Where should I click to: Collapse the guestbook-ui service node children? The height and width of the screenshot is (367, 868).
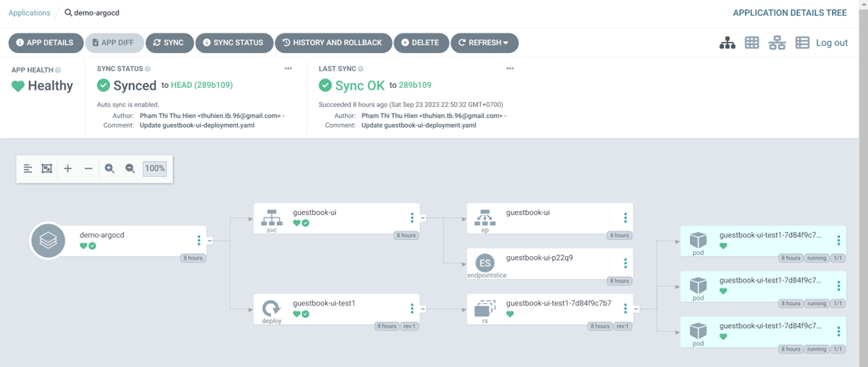(423, 218)
